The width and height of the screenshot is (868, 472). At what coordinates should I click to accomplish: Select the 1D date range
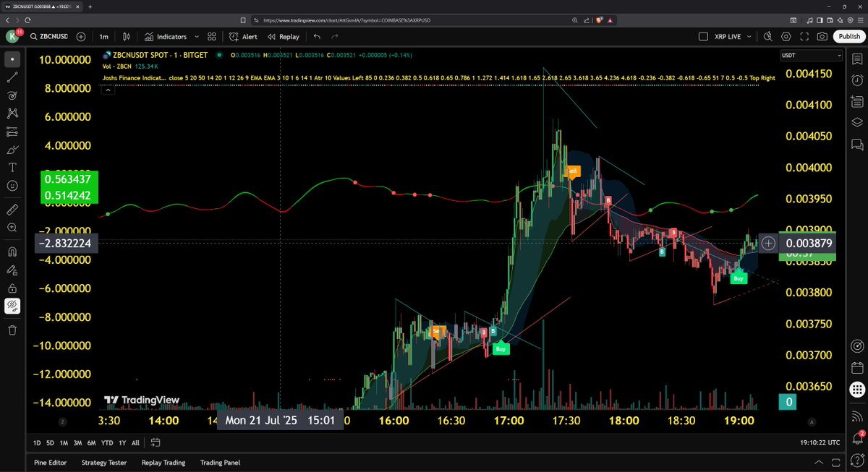pyautogui.click(x=37, y=442)
